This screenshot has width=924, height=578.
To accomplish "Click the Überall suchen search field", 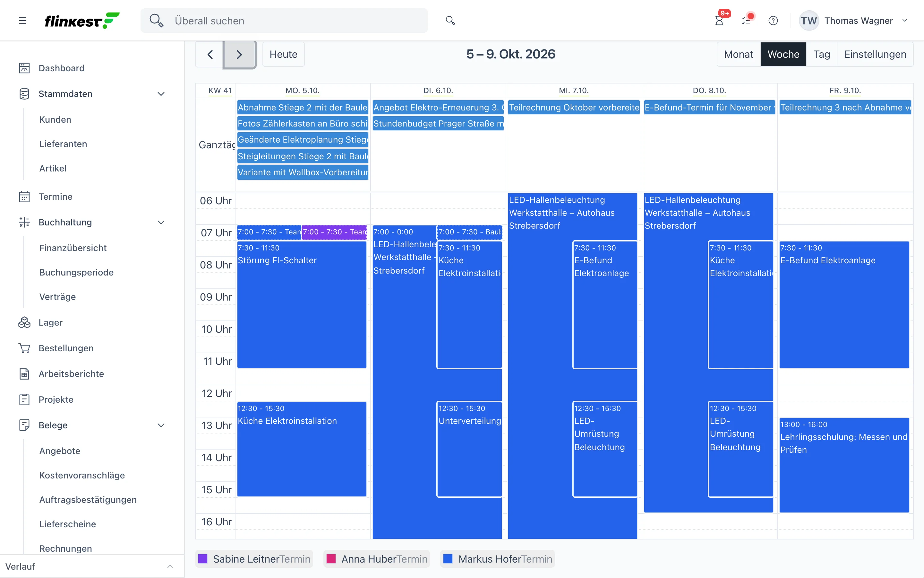I will click(x=284, y=21).
